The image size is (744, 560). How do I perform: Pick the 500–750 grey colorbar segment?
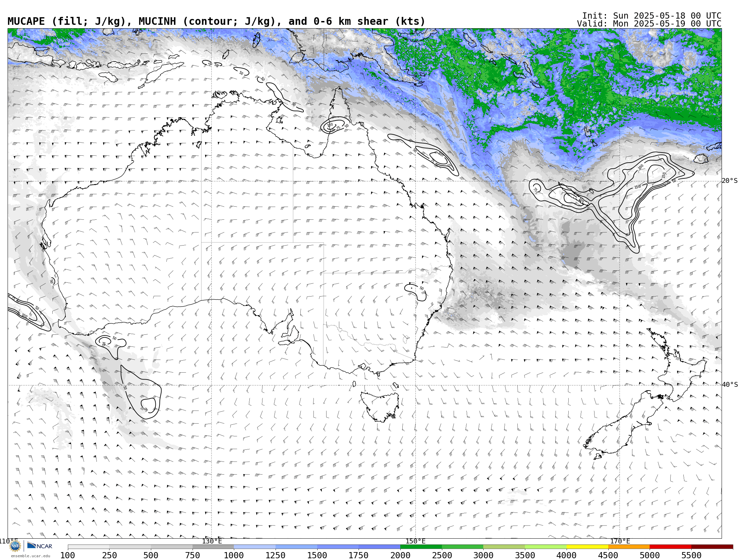tap(172, 547)
